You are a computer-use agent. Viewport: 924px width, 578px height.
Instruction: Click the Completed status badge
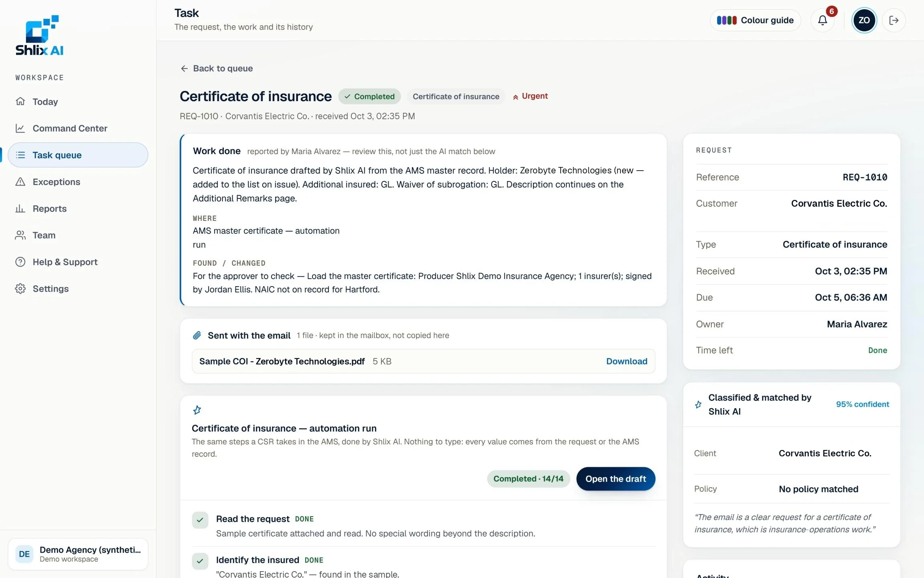[x=369, y=97]
